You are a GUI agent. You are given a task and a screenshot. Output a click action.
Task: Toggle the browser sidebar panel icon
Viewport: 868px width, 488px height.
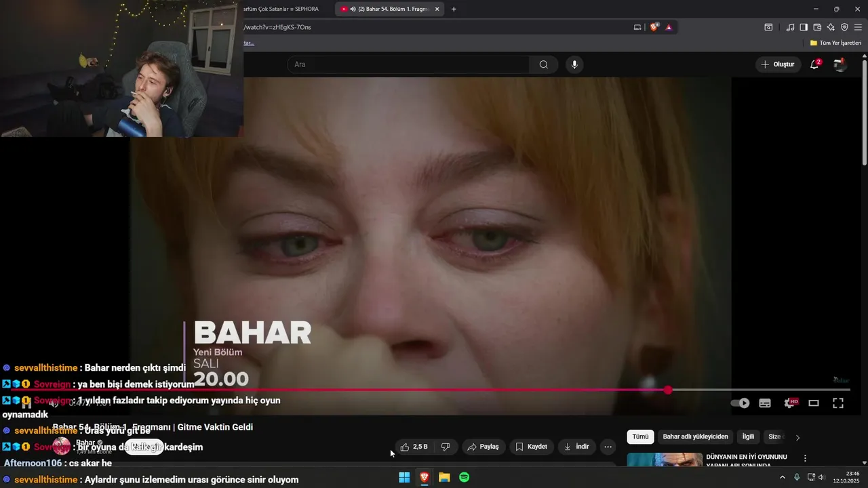point(804,27)
